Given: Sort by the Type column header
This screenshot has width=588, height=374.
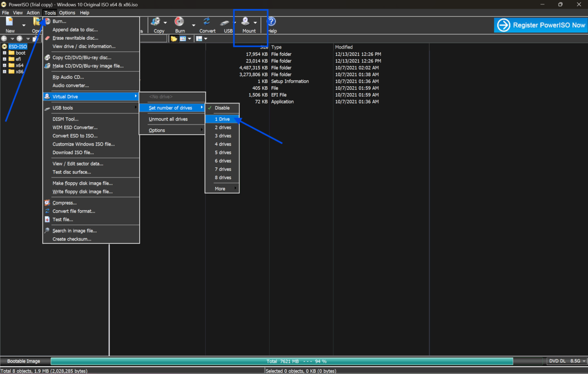Looking at the screenshot, I should click(x=301, y=47).
